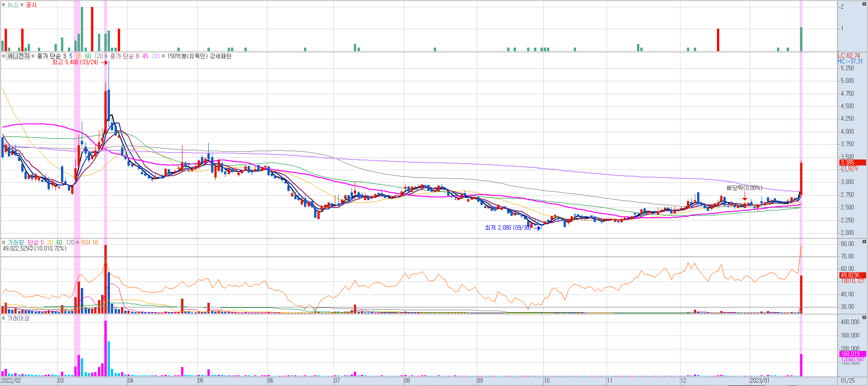Click the square marker beside 거래량 legend
Viewport: 868px width, 386px height.
[x=4, y=242]
